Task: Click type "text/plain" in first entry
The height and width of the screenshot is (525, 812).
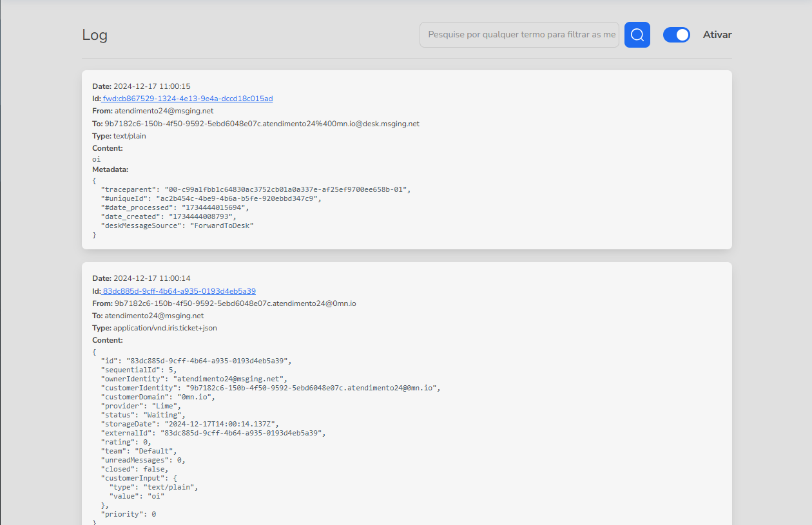Action: pos(131,136)
